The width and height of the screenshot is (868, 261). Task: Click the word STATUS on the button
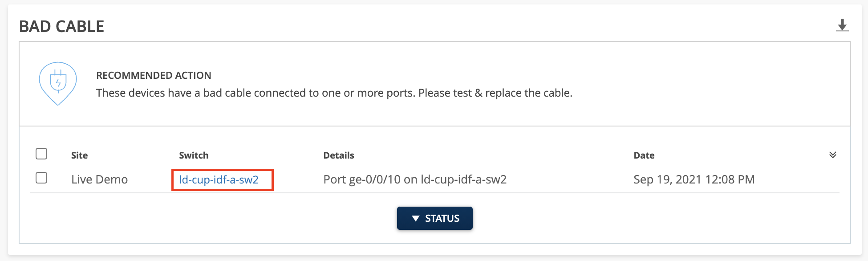click(442, 219)
